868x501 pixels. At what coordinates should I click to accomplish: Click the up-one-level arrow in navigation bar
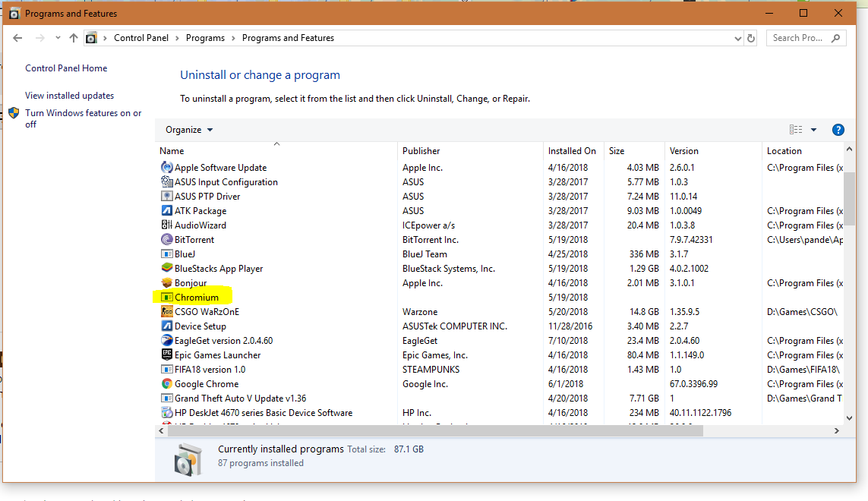point(72,37)
